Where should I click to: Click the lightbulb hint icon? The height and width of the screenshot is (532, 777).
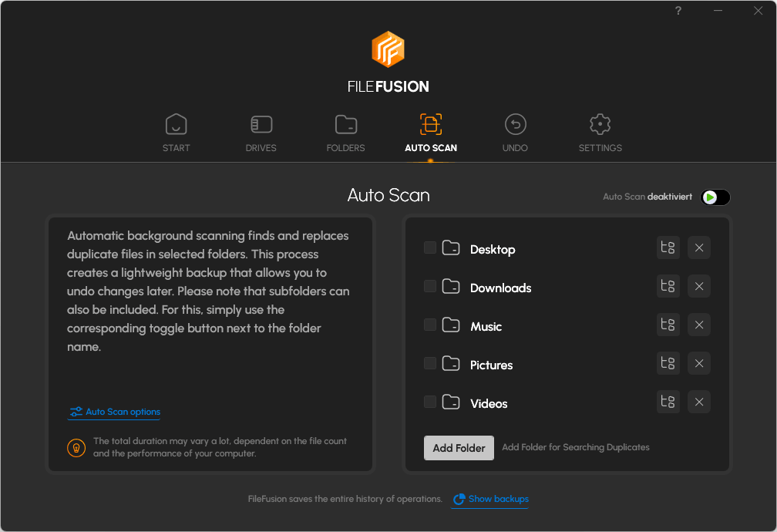tap(76, 447)
